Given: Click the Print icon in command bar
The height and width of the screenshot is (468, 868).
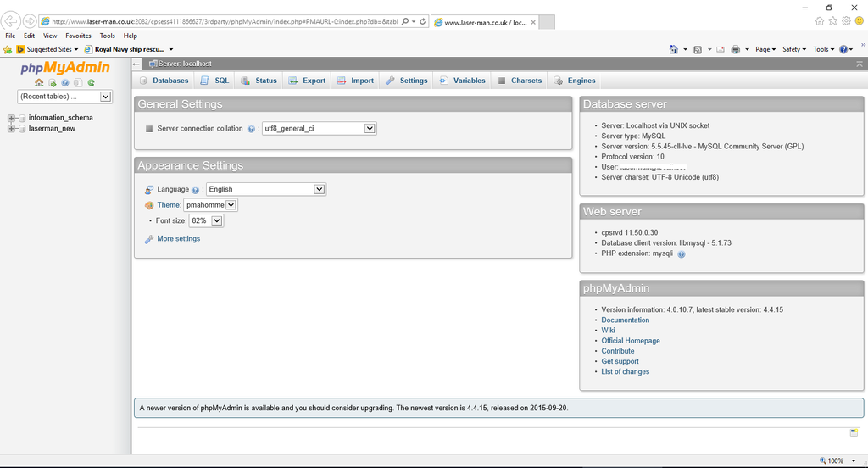Looking at the screenshot, I should click(735, 49).
